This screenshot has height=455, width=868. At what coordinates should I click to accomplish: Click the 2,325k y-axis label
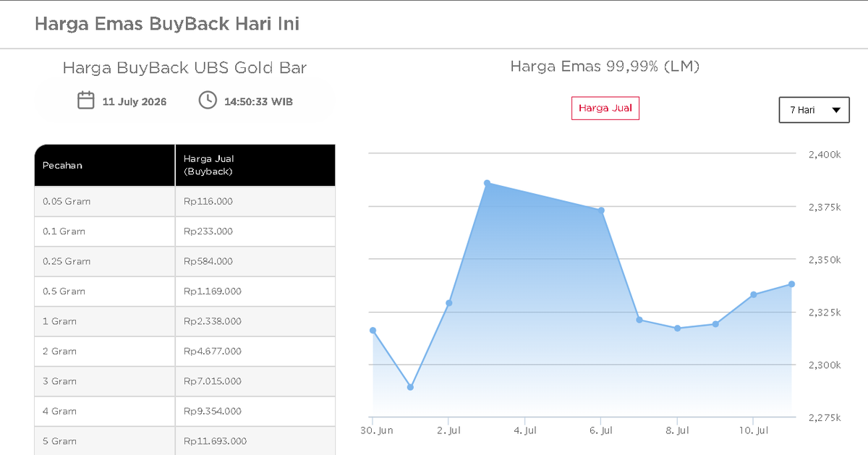pyautogui.click(x=824, y=312)
